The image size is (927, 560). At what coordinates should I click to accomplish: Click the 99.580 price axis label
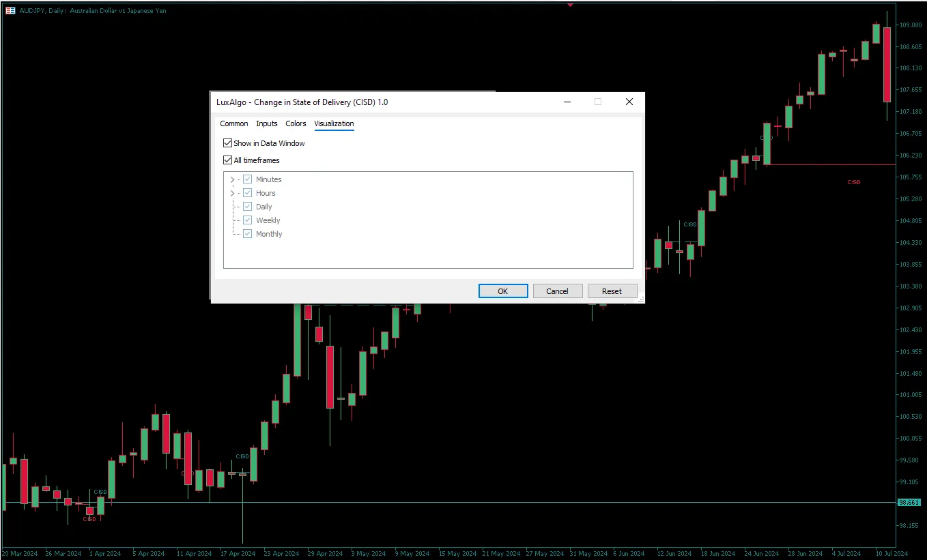point(910,460)
